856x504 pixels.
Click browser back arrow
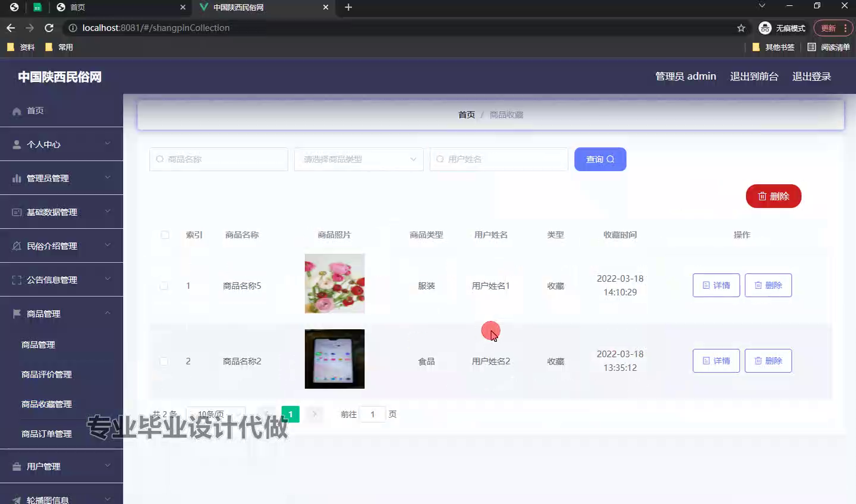click(x=11, y=28)
